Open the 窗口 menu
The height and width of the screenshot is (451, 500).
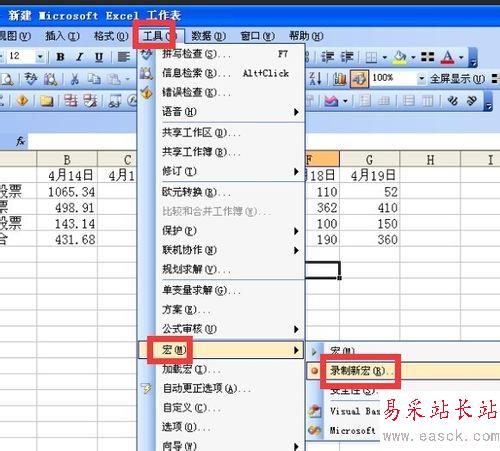pyautogui.click(x=257, y=36)
